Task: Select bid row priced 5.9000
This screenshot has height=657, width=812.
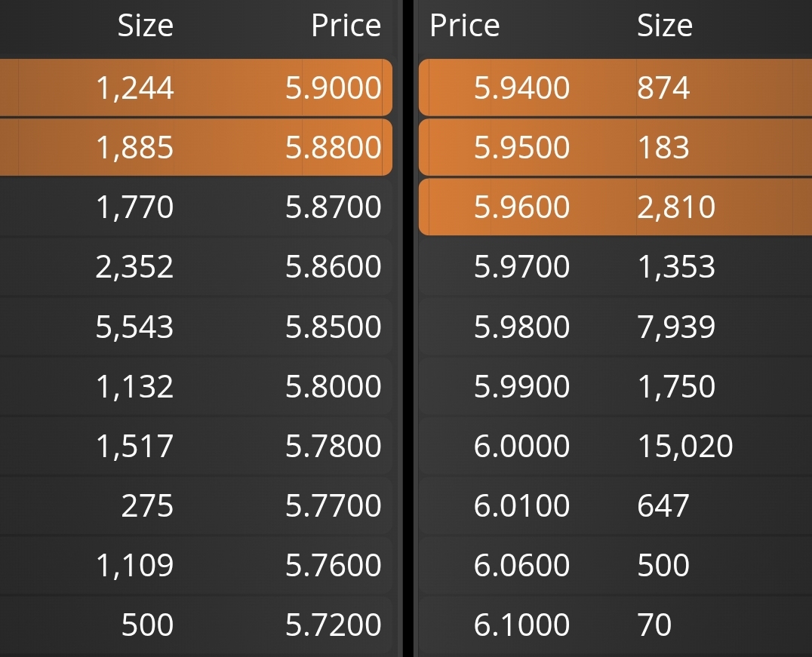Action: [195, 87]
